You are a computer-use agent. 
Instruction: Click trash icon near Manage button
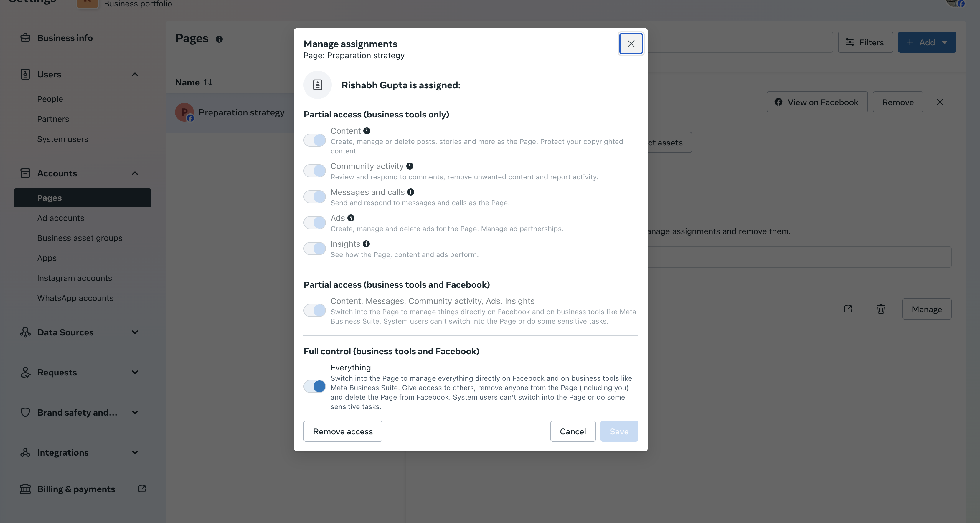(x=881, y=309)
